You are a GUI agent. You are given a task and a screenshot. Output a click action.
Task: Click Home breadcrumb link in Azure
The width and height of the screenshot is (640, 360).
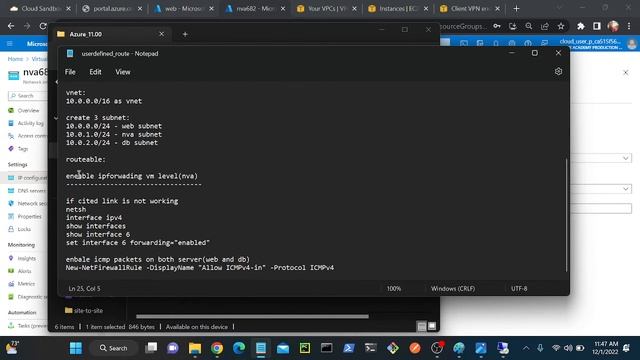[x=15, y=59]
